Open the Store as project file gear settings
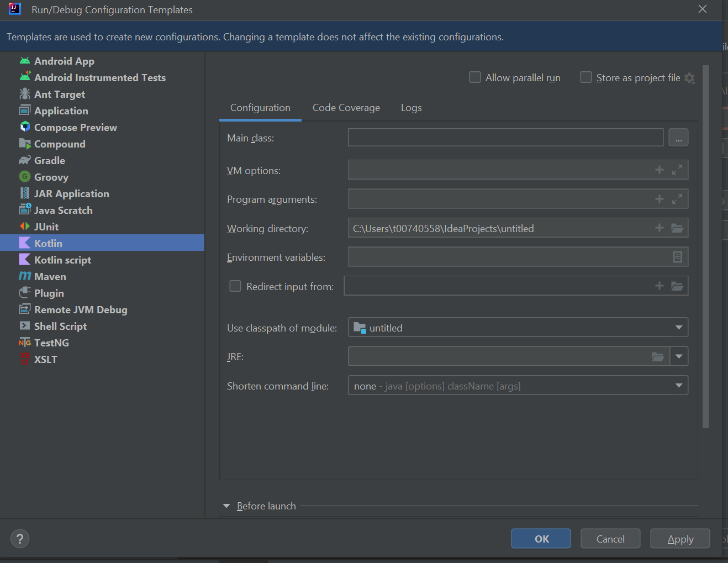 [x=690, y=78]
